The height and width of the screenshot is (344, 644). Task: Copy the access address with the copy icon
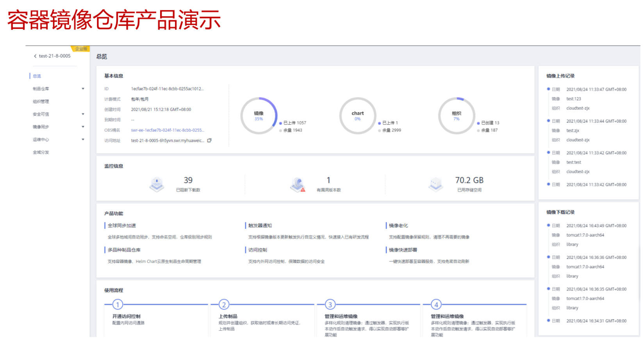pos(209,141)
